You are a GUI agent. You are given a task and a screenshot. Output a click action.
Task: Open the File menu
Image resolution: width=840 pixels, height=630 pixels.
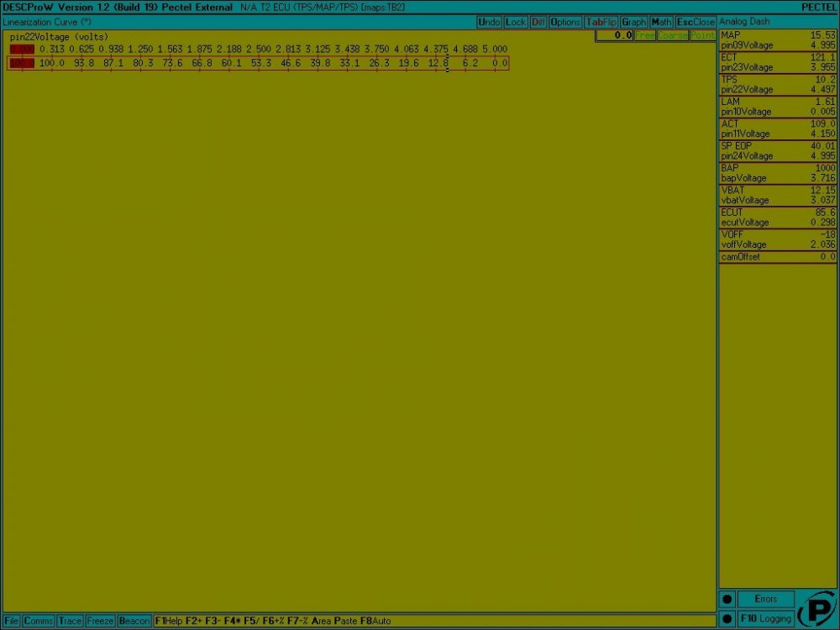pos(12,621)
